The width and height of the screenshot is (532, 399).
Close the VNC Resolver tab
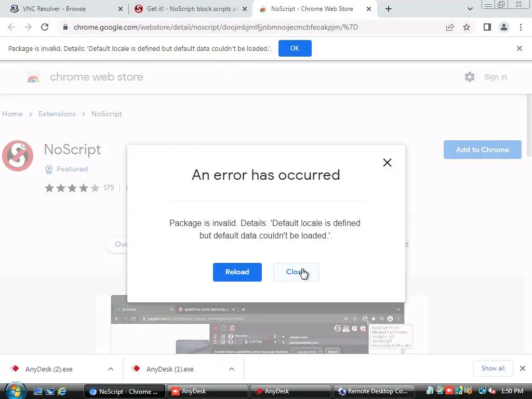pyautogui.click(x=121, y=9)
